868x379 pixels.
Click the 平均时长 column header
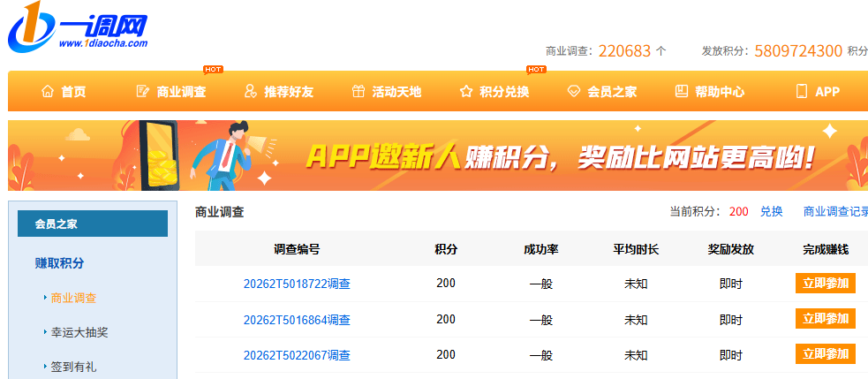(636, 249)
